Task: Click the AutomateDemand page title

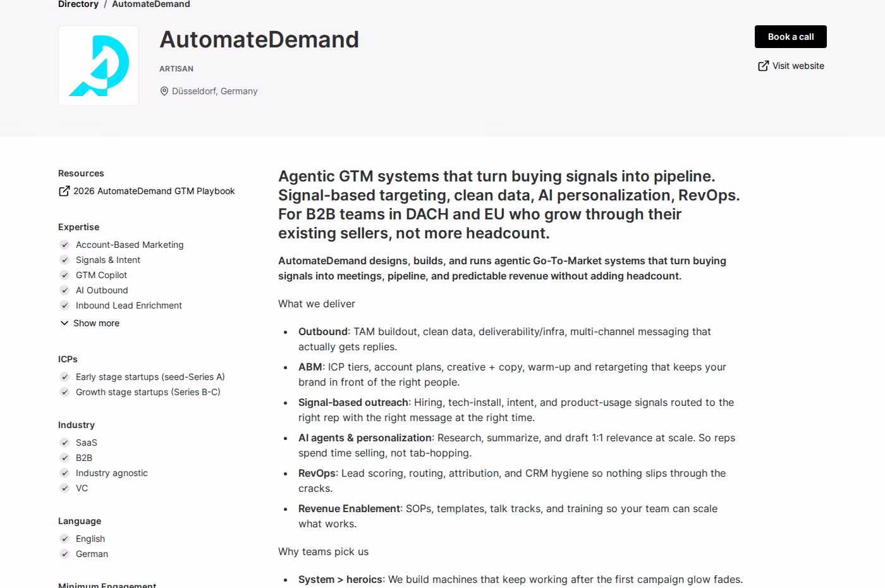Action: 259,39
